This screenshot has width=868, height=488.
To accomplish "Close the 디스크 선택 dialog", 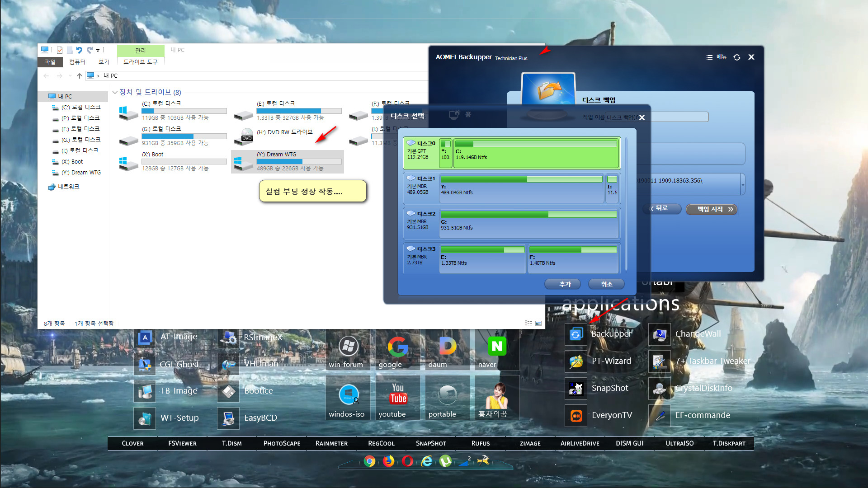I will pyautogui.click(x=642, y=117).
